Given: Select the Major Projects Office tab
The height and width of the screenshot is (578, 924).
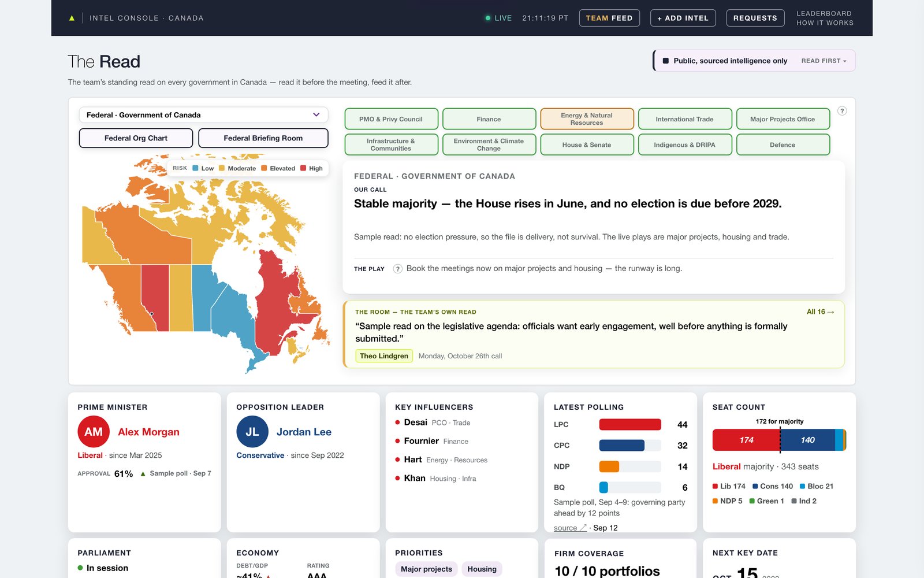Looking at the screenshot, I should click(783, 119).
